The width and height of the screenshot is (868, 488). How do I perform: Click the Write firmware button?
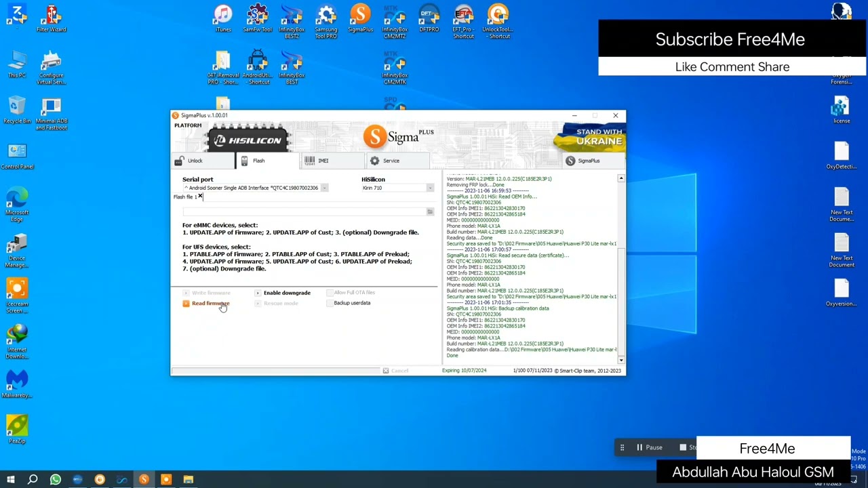206,293
